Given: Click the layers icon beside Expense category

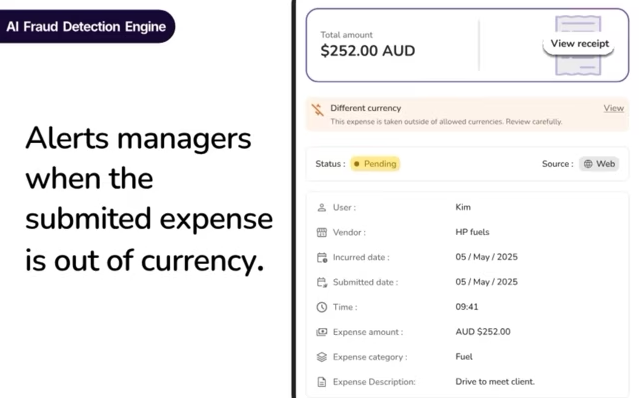Looking at the screenshot, I should click(x=322, y=357).
